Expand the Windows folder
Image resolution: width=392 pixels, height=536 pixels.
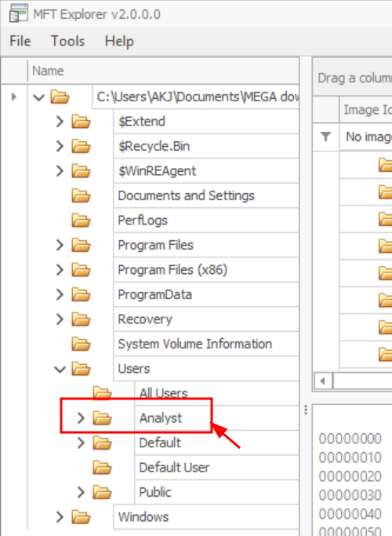(60, 517)
